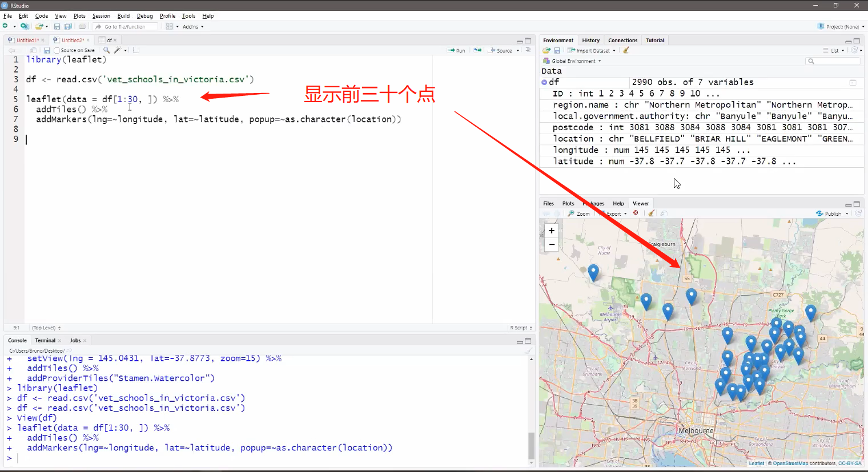Open Import Dataset dropdown
The image size is (868, 472).
(x=591, y=50)
